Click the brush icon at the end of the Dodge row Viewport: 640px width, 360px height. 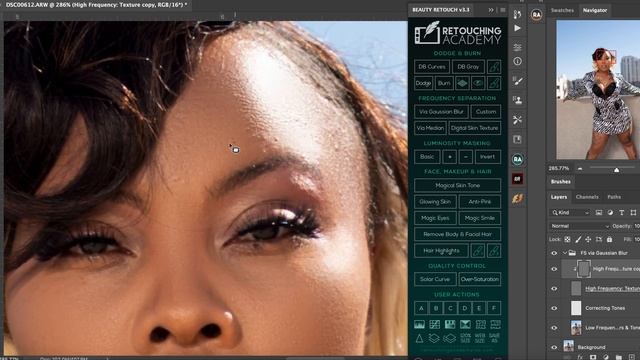494,83
